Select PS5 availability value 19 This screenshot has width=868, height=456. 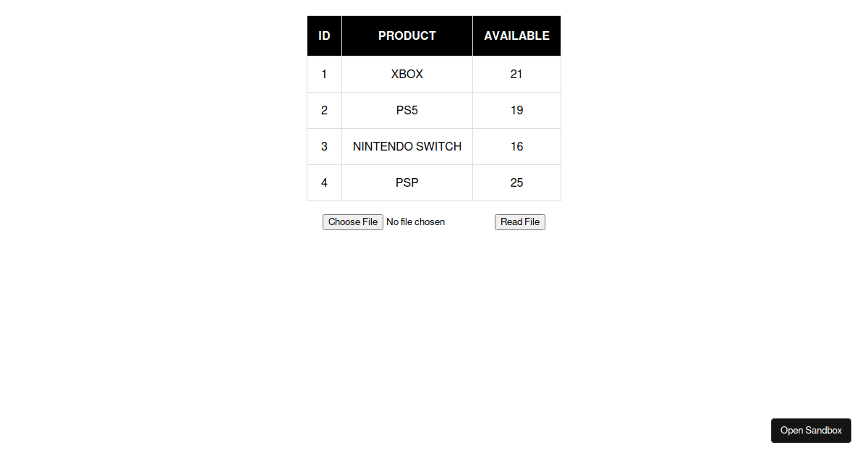coord(516,110)
